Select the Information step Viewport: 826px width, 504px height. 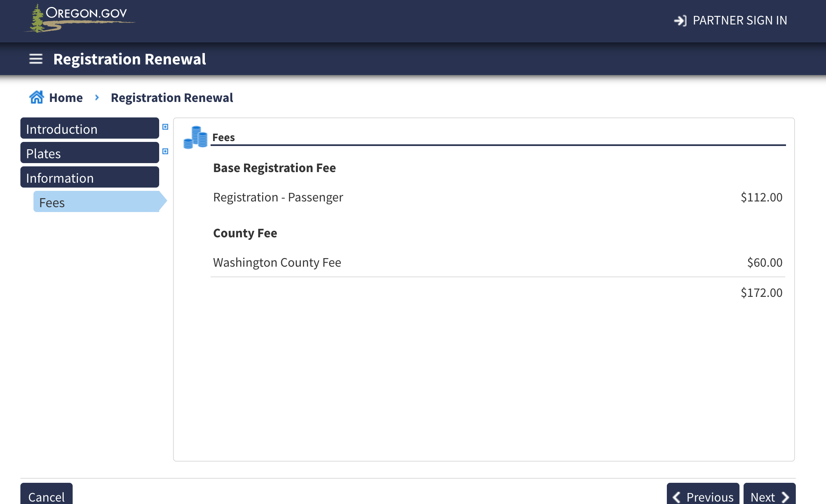tap(90, 178)
